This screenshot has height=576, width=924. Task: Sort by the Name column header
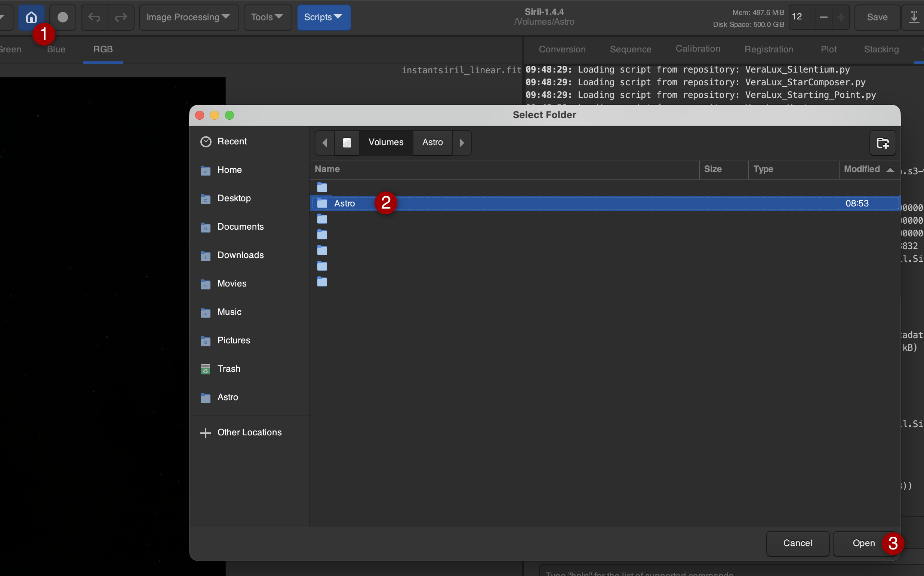coord(505,169)
